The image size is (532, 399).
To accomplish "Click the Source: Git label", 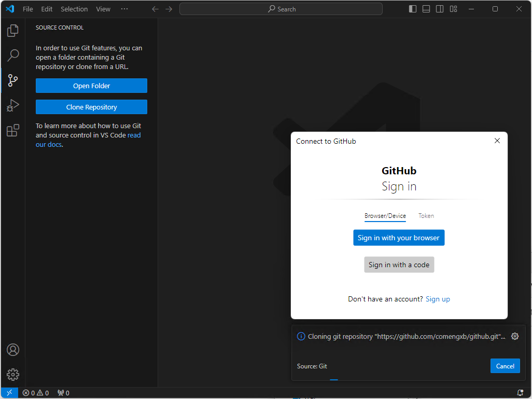I will point(312,366).
